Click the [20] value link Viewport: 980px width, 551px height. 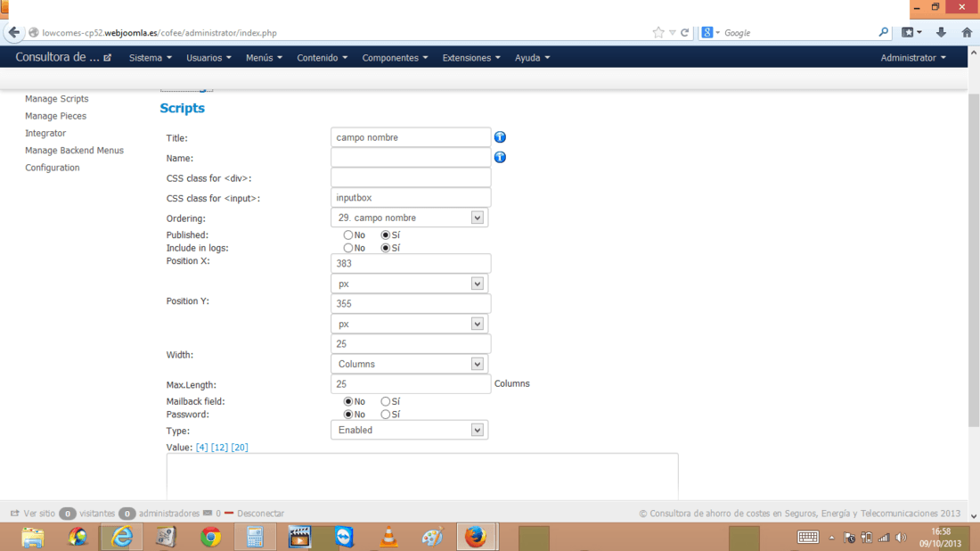click(240, 448)
